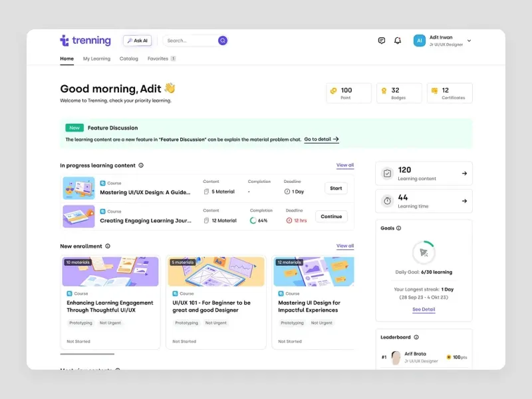Click View all for New enrollment
The height and width of the screenshot is (399, 532).
click(x=345, y=246)
